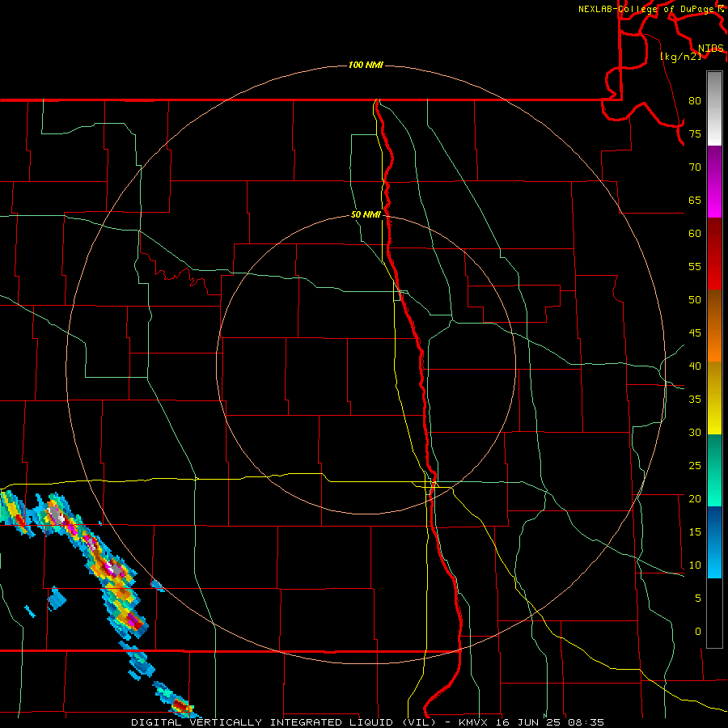The image size is (728, 728).
Task: Select the '50' scale value
Action: click(x=695, y=299)
